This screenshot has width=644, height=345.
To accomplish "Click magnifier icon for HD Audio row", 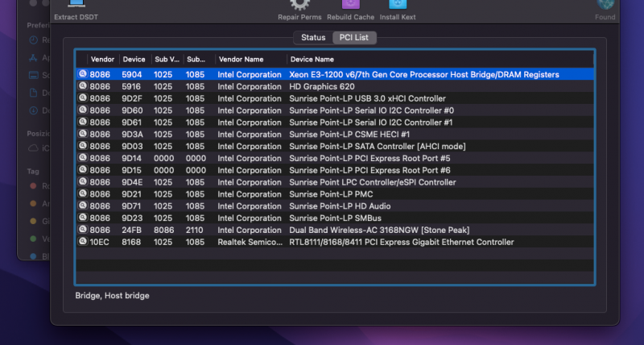I will coord(83,206).
